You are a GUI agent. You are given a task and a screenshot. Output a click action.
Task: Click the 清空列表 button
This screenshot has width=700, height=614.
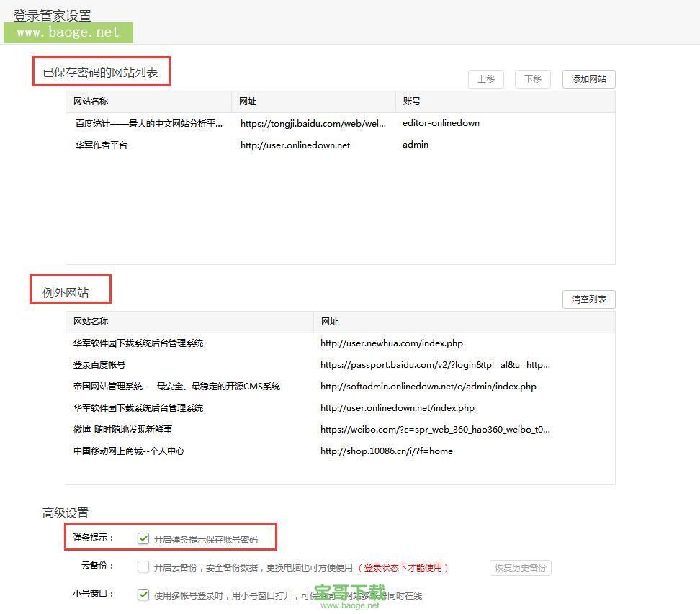coord(588,299)
